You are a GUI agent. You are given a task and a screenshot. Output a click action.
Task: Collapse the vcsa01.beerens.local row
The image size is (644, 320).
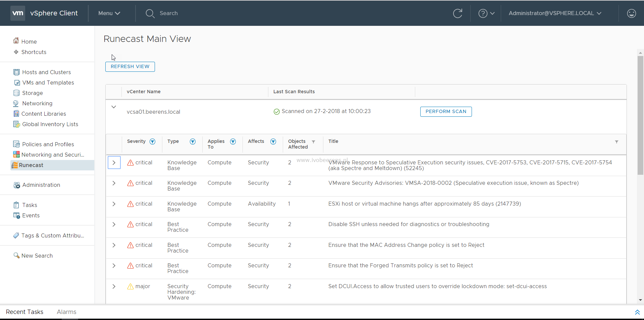[x=114, y=107]
